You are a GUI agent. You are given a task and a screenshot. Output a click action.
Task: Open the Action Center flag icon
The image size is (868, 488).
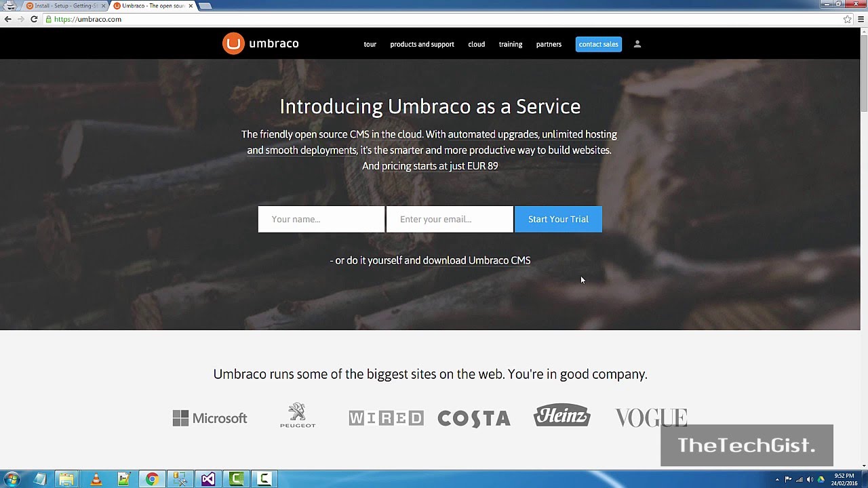point(789,480)
